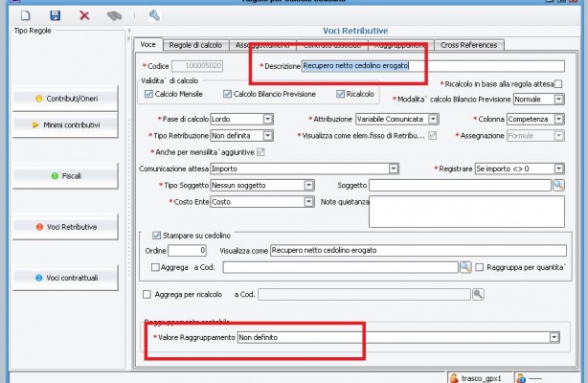Click the Contributi/Oneri button

point(65,99)
